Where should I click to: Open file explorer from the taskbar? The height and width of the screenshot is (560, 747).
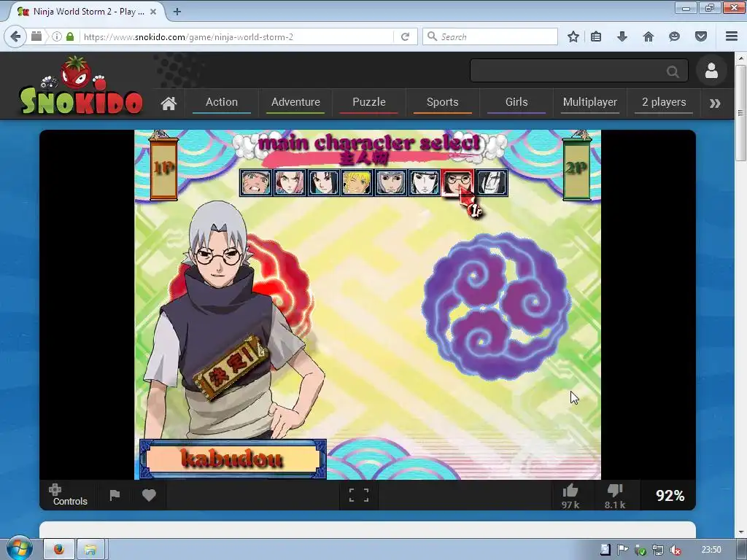[90, 550]
